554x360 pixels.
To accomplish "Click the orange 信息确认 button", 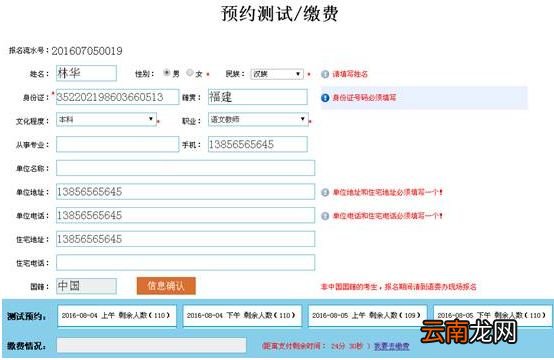I will point(166,285).
